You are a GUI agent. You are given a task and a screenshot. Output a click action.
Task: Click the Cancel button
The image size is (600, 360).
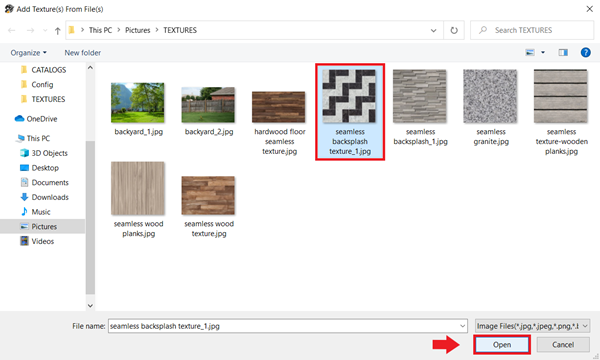point(563,345)
